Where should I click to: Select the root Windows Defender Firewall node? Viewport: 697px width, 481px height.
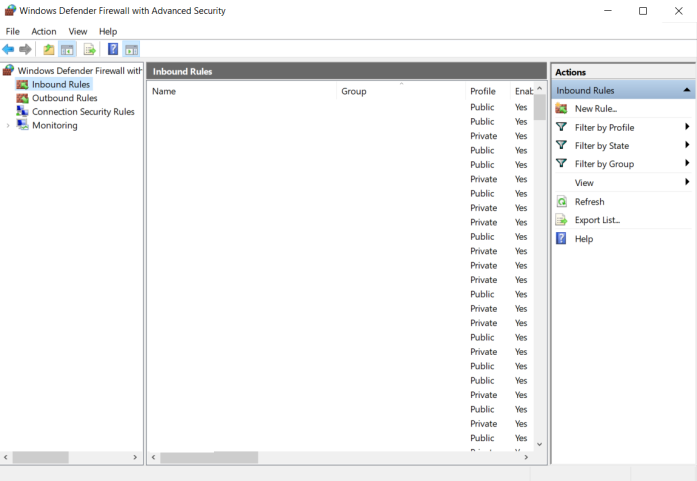pyautogui.click(x=80, y=71)
